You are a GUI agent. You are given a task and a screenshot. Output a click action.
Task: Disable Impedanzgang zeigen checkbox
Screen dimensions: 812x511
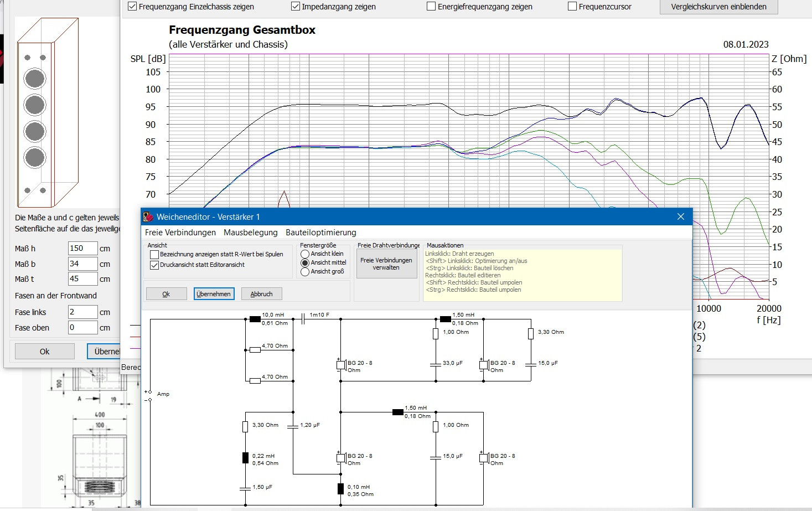pos(296,7)
